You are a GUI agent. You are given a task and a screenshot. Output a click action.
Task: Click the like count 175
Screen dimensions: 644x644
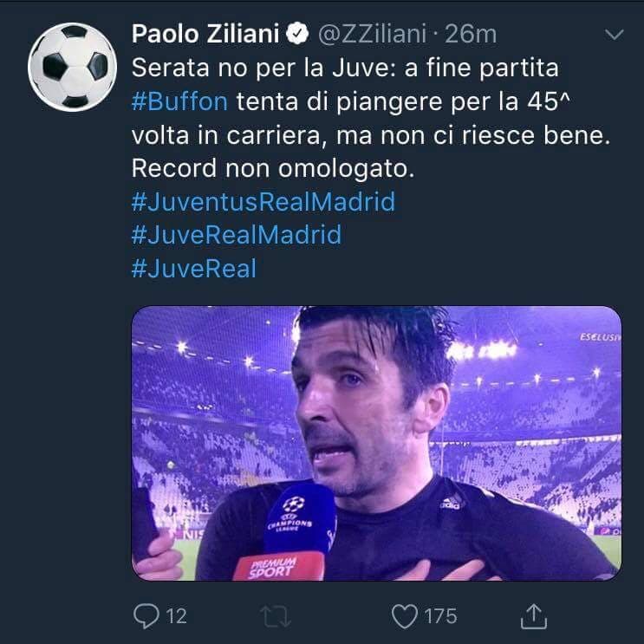440,616
